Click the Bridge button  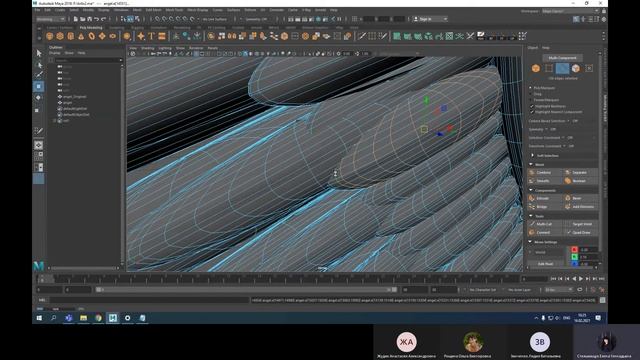pyautogui.click(x=545, y=207)
